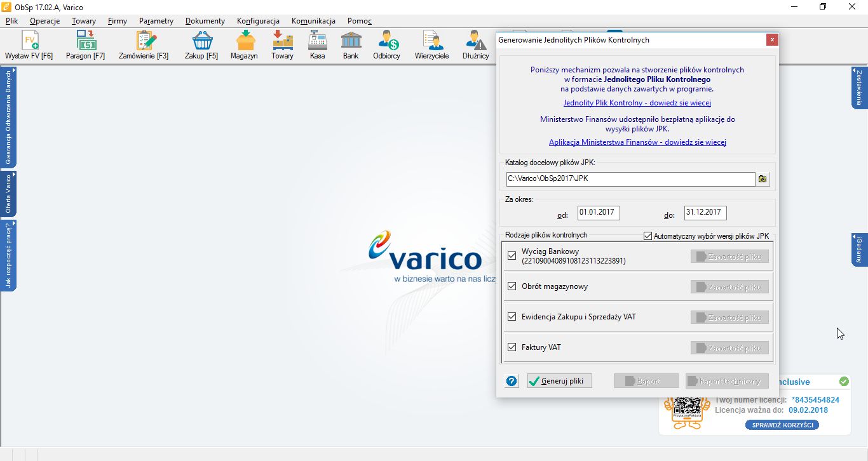868x461 pixels.
Task: Toggle Wyciąg Bankowy checkbox
Action: [x=512, y=256]
